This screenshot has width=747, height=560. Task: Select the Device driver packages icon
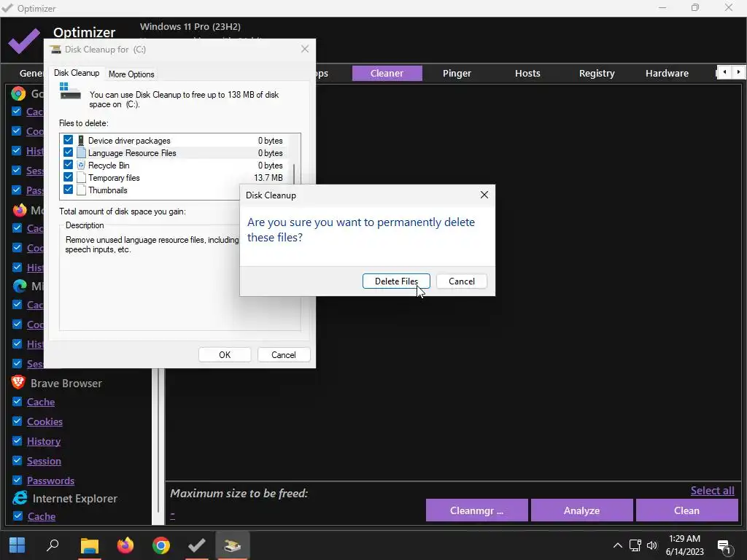pyautogui.click(x=81, y=140)
